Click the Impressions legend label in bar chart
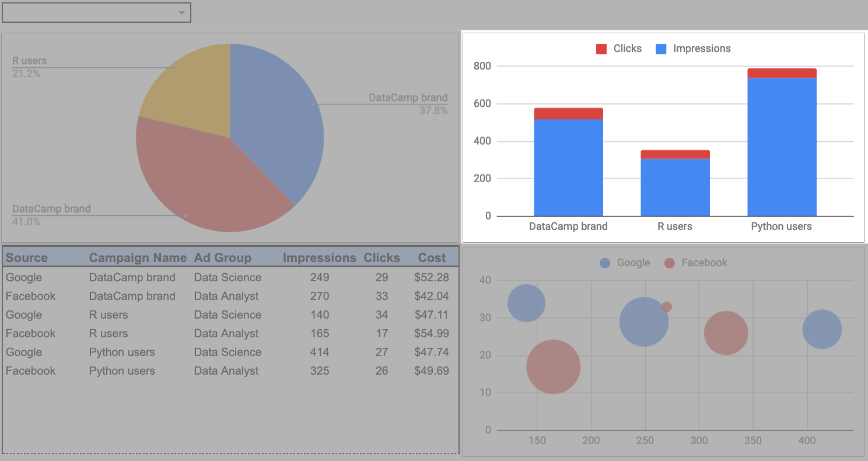 [702, 48]
